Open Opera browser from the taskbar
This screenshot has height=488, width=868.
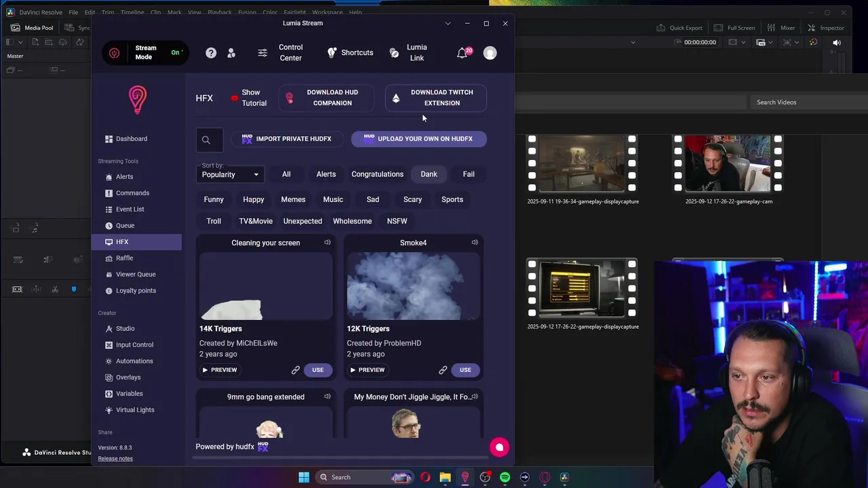[x=425, y=477]
